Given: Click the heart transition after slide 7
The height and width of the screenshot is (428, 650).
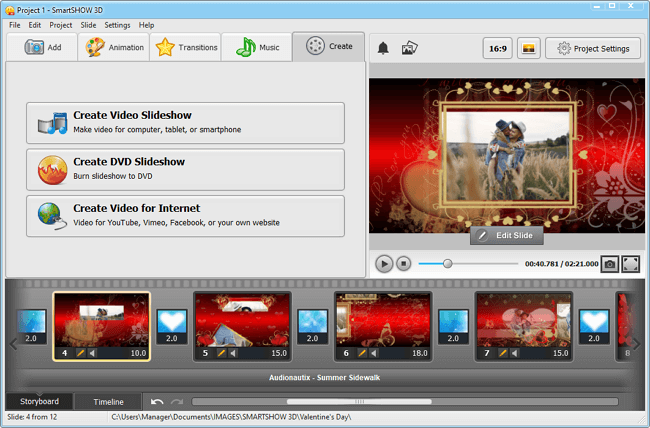Looking at the screenshot, I should [x=594, y=326].
